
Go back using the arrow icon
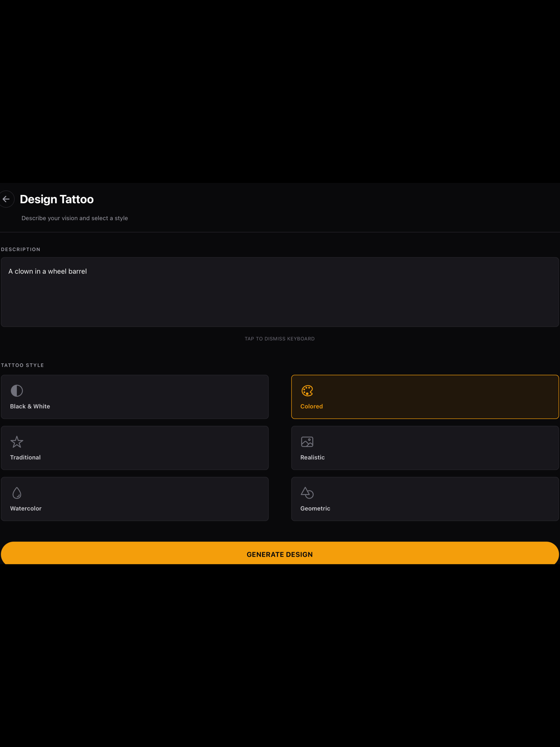[x=7, y=199]
